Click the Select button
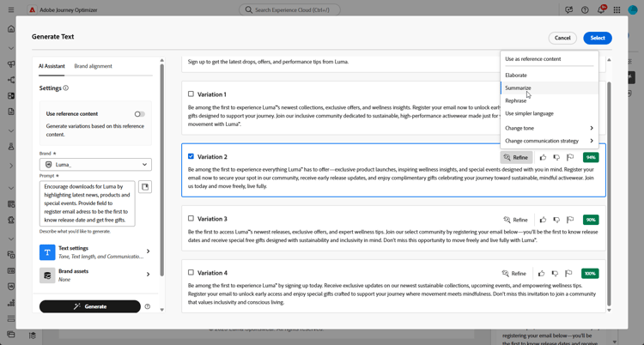 point(598,38)
